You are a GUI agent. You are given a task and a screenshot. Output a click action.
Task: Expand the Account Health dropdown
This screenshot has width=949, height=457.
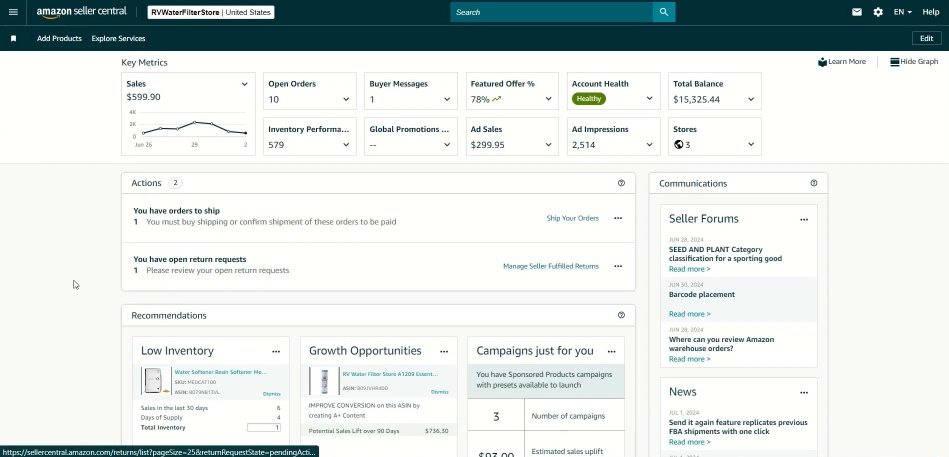click(x=649, y=99)
